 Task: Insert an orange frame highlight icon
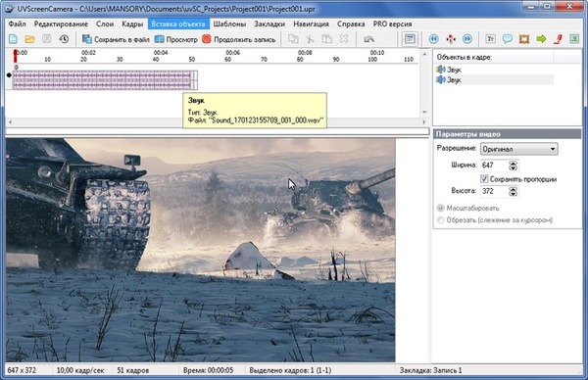tap(524, 39)
